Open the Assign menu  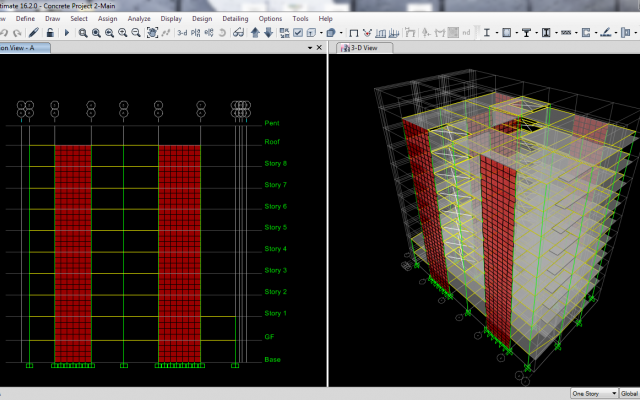107,18
